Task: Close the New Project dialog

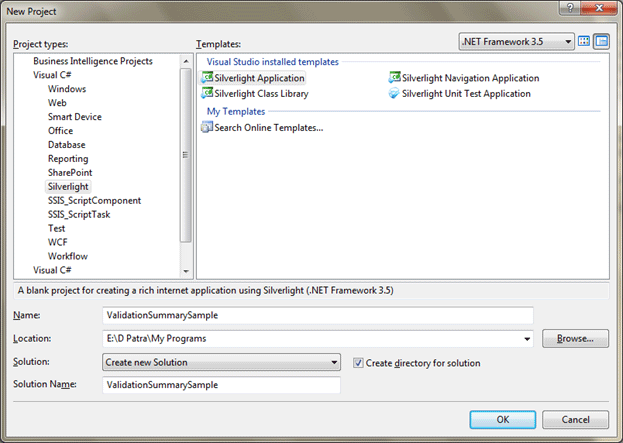Action: 599,8
